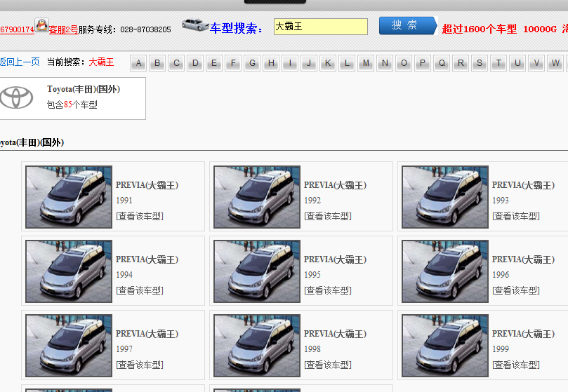Filter brands by letter H
The width and height of the screenshot is (568, 392).
point(271,63)
